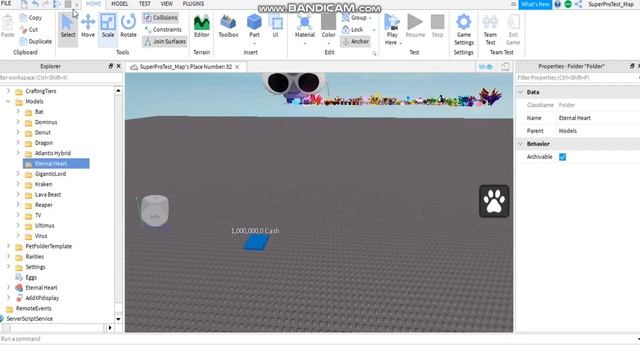Cut the selection

tap(29, 30)
